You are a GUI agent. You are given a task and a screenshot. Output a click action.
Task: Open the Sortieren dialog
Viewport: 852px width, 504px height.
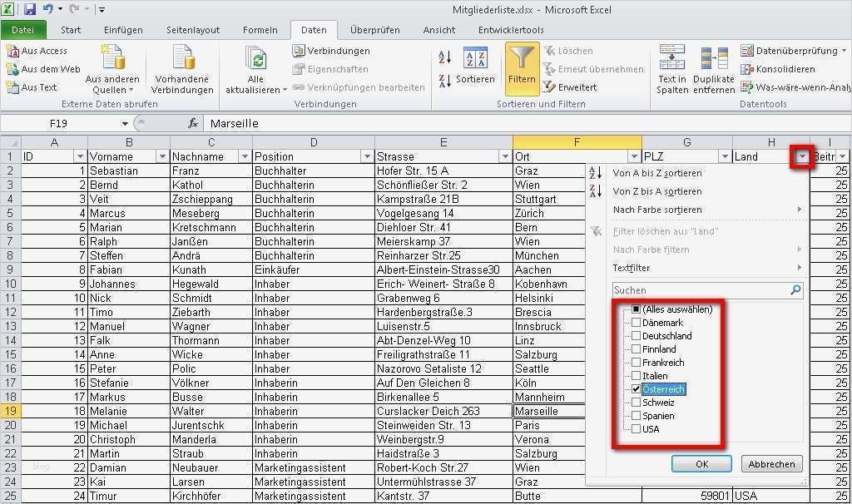[x=475, y=67]
